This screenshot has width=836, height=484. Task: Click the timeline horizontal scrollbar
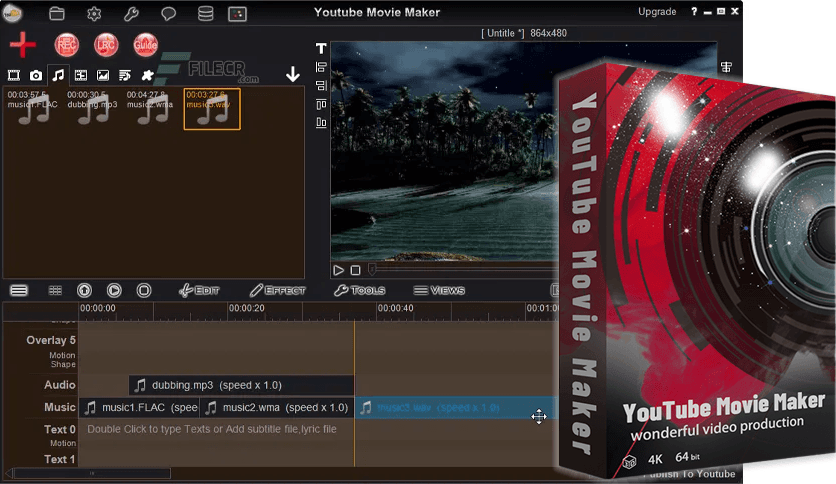click(92, 473)
